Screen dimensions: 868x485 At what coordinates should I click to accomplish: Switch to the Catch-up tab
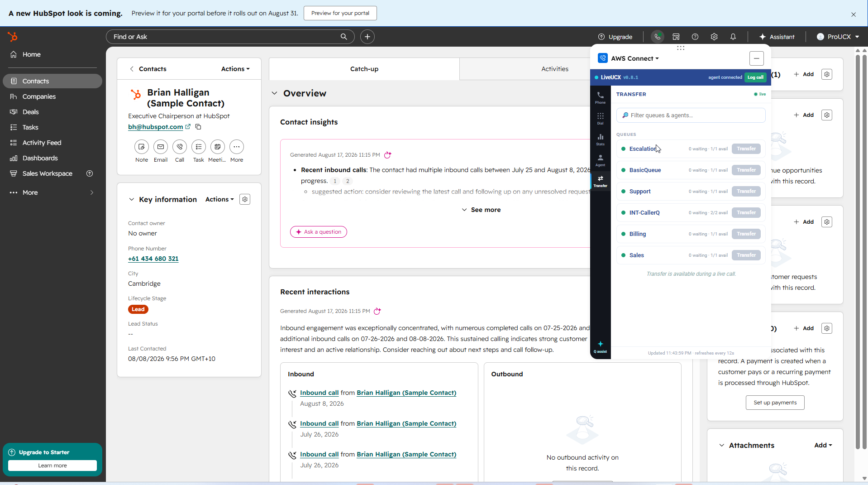click(364, 69)
